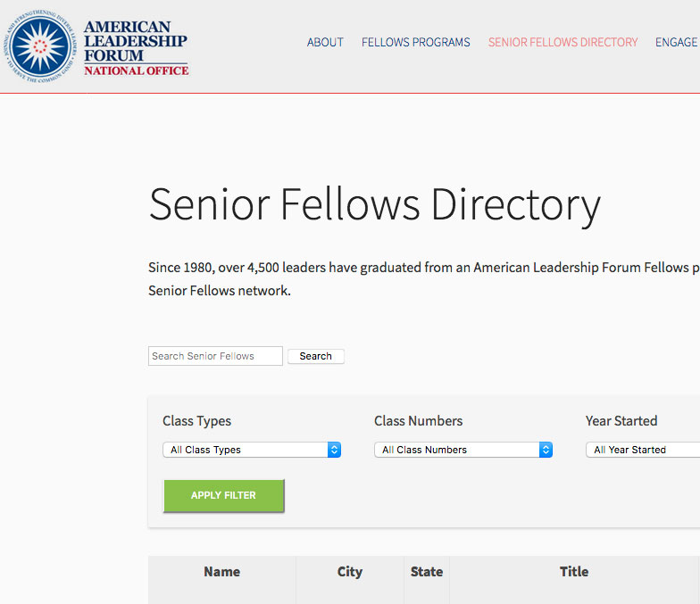This screenshot has width=700, height=604.
Task: Open the ABOUT menu item
Action: pos(325,43)
